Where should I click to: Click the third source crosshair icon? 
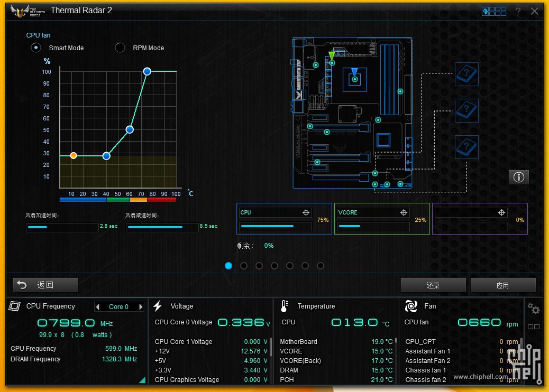(501, 212)
